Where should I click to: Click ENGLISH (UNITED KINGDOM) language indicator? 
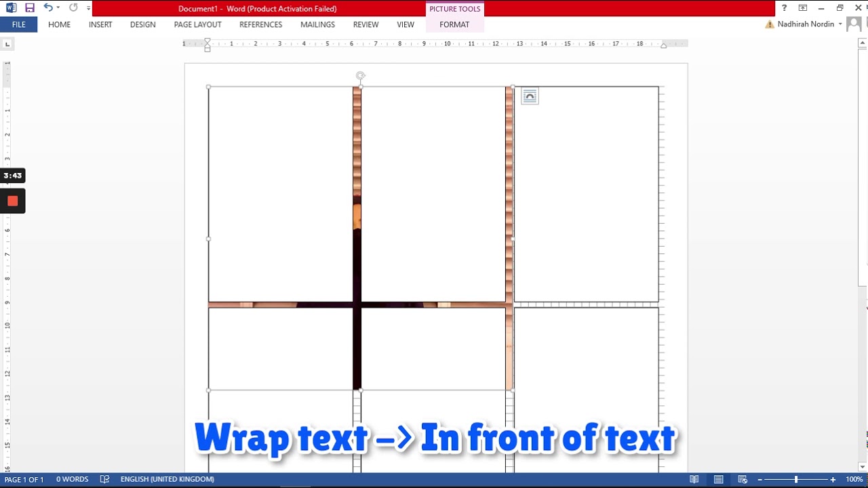coord(167,479)
